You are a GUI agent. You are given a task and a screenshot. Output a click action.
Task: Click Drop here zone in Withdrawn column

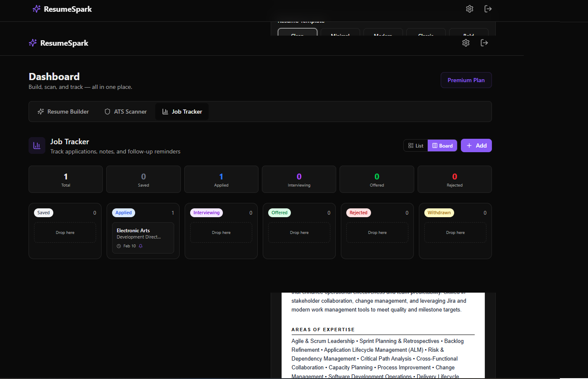coord(455,232)
